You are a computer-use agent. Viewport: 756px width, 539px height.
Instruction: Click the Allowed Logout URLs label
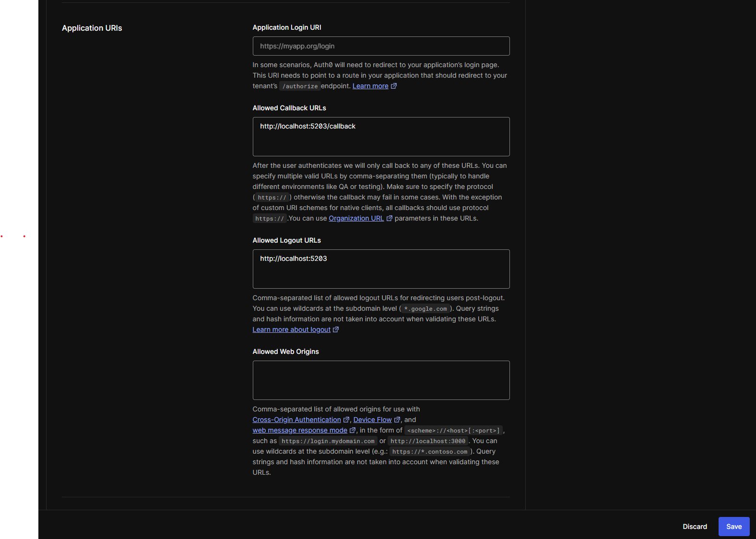(x=287, y=240)
